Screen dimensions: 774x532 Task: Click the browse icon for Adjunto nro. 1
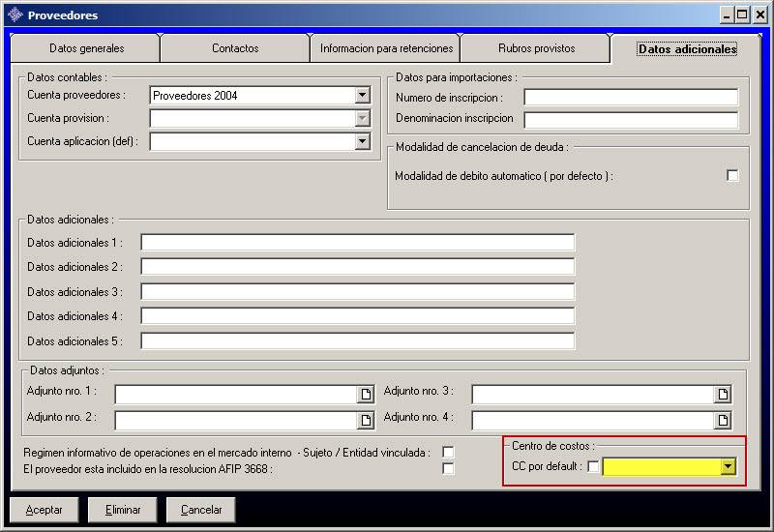[x=366, y=395]
